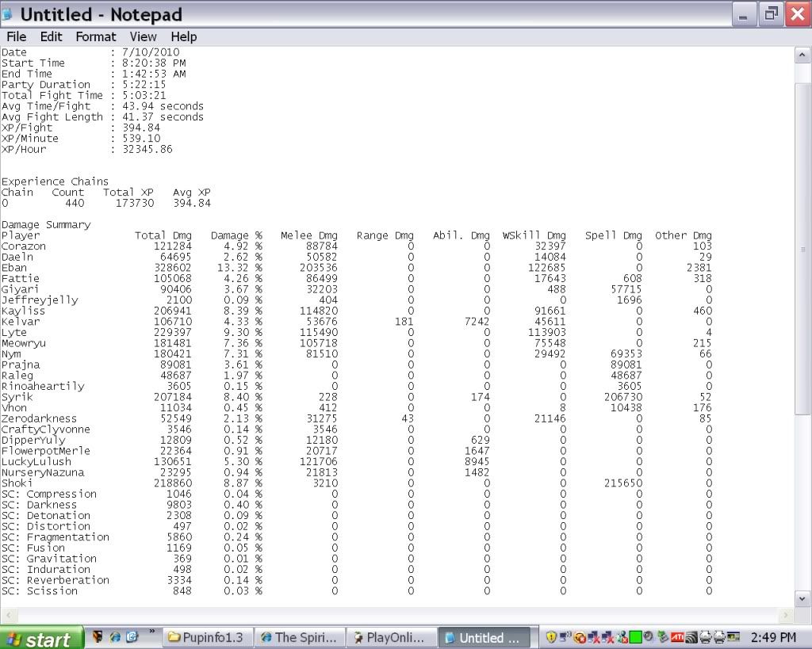Click the Notepad icon in title bar
Viewport: 812px width, 649px height.
pos(9,14)
